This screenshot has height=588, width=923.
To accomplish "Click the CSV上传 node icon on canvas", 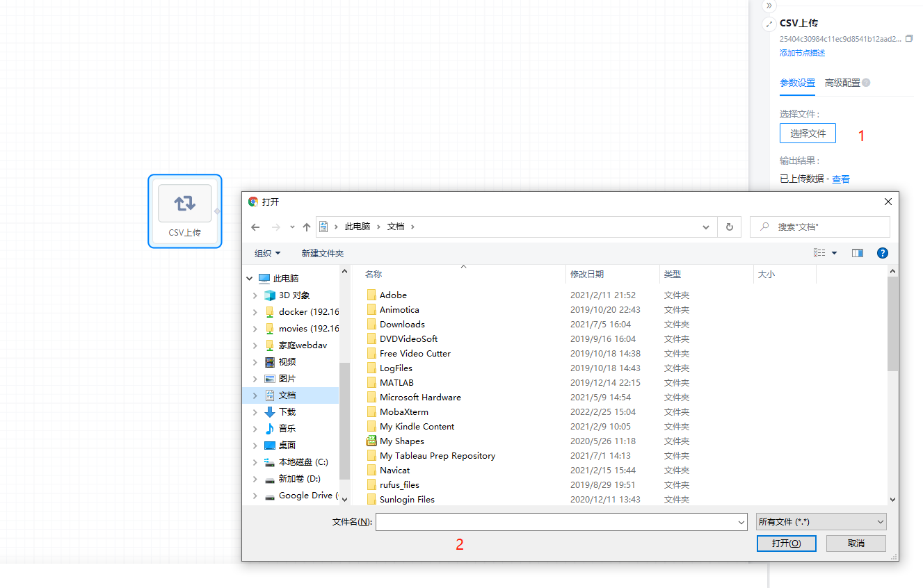I will (185, 204).
